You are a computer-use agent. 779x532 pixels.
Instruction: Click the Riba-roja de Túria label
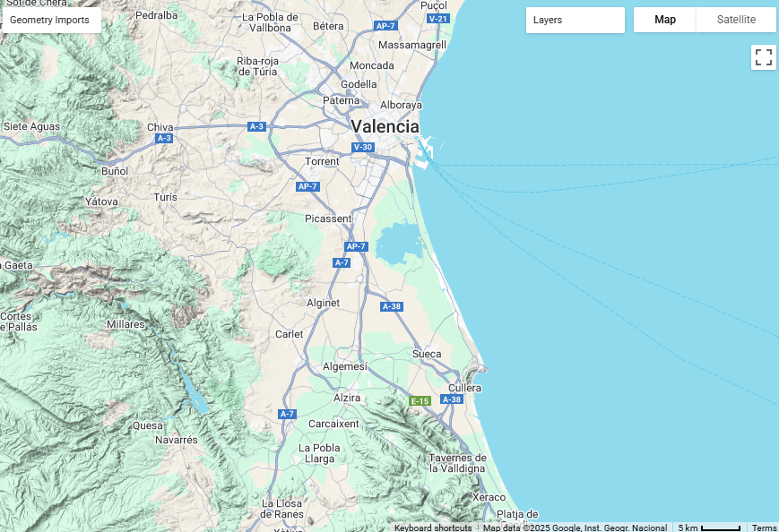click(257, 66)
